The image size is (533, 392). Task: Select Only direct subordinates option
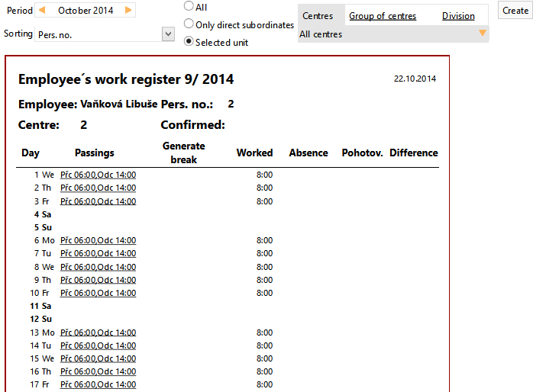189,24
